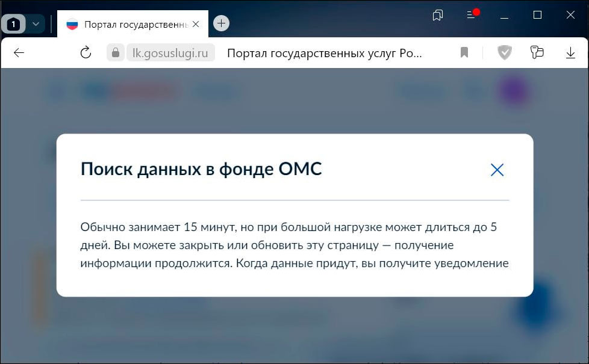Expand the tab group chevron

click(x=34, y=24)
